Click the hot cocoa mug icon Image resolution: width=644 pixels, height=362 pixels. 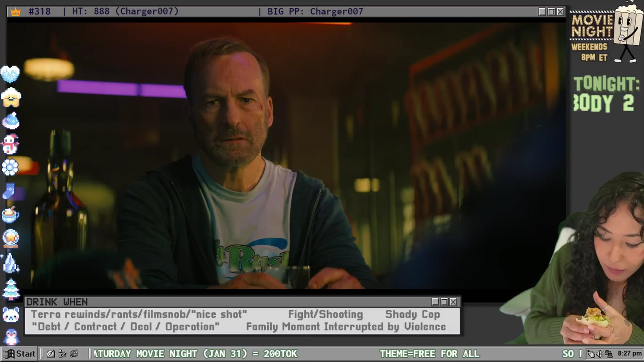tap(10, 215)
